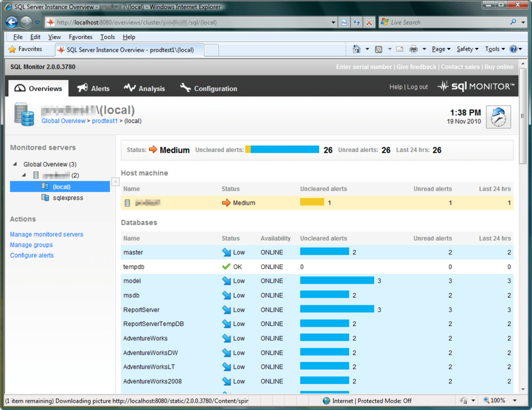Click the Log out link
The image size is (532, 410).
pyautogui.click(x=417, y=86)
